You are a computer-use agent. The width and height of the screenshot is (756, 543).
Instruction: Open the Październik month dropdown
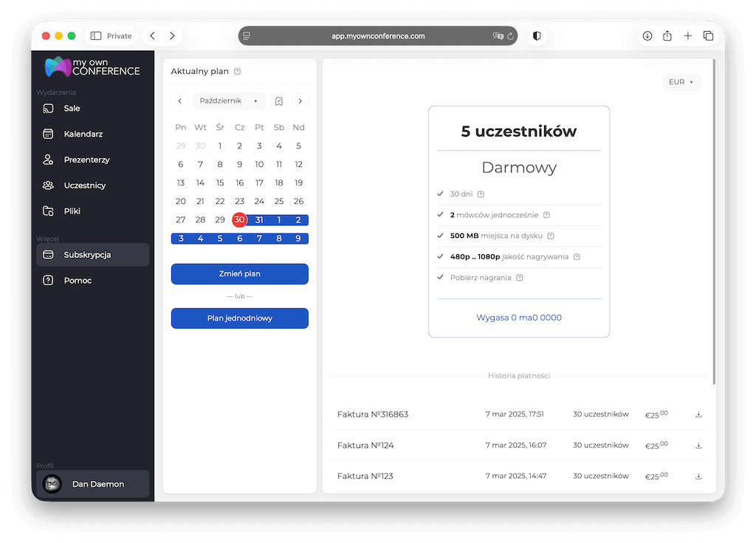[229, 101]
